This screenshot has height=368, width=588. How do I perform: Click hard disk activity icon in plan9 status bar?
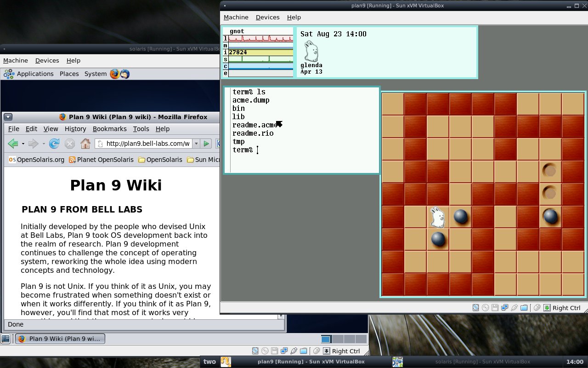pos(476,308)
